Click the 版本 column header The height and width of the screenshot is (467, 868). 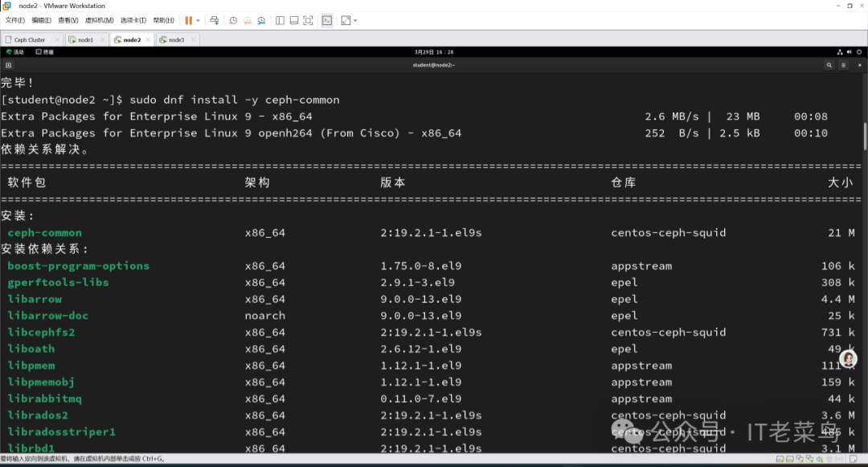393,182
